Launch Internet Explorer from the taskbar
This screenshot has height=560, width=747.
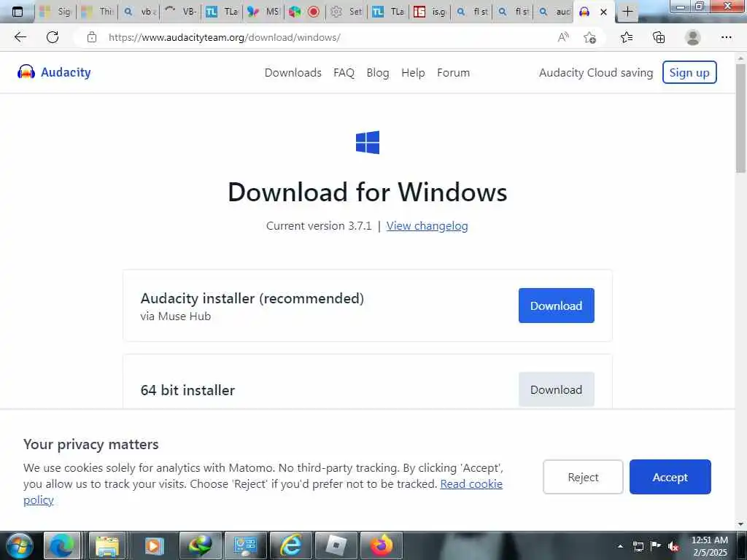tap(290, 545)
